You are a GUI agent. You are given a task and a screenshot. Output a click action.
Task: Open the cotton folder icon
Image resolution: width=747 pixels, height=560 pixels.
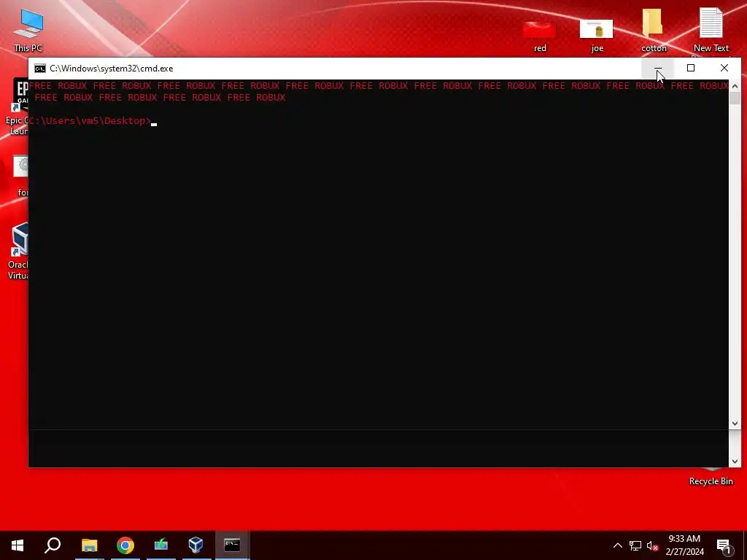(653, 30)
